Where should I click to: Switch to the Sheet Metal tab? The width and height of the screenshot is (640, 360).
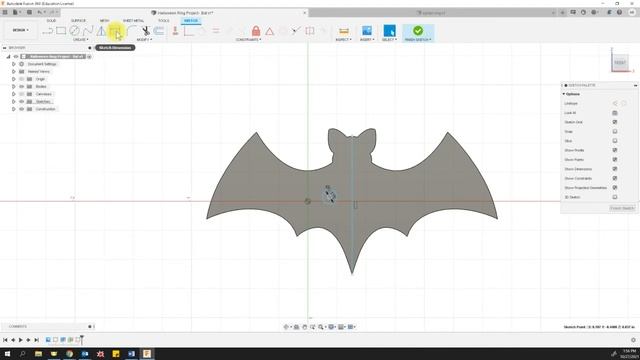click(133, 20)
